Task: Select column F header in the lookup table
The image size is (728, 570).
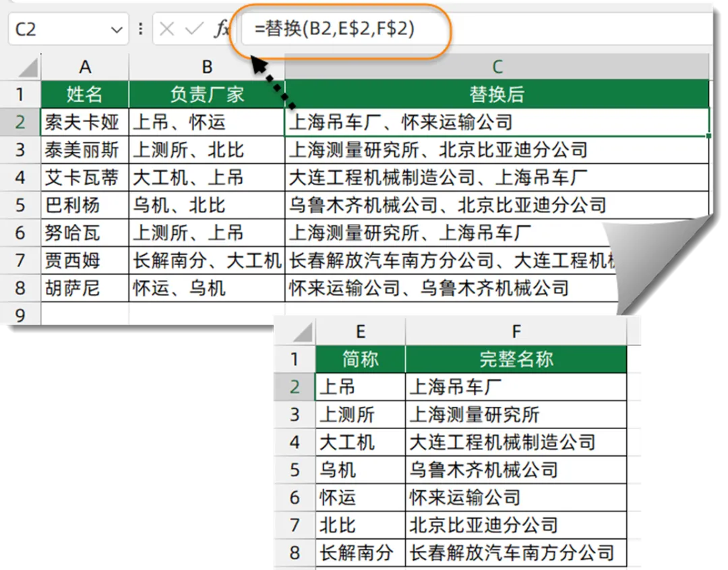Action: coord(516,331)
